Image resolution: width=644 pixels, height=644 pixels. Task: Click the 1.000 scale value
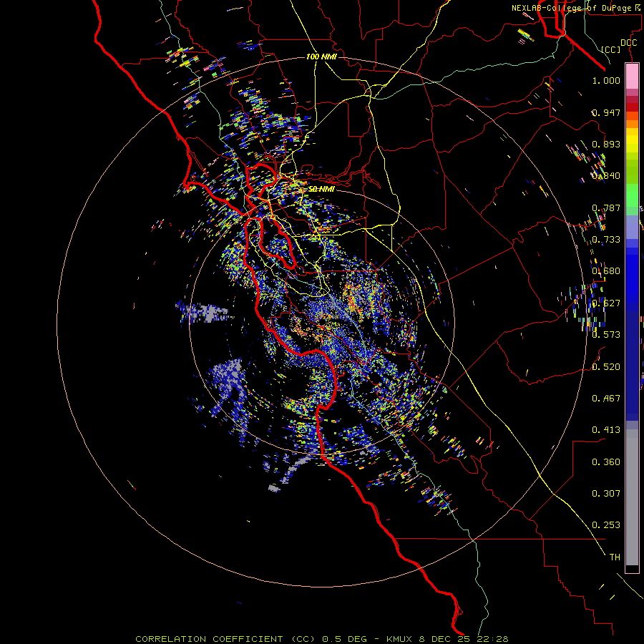pos(606,80)
